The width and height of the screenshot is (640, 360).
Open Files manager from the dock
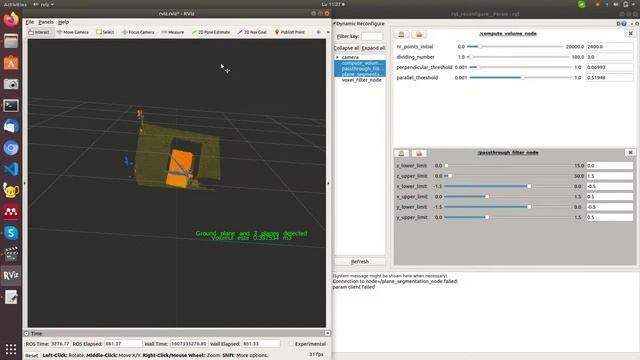coord(11,41)
